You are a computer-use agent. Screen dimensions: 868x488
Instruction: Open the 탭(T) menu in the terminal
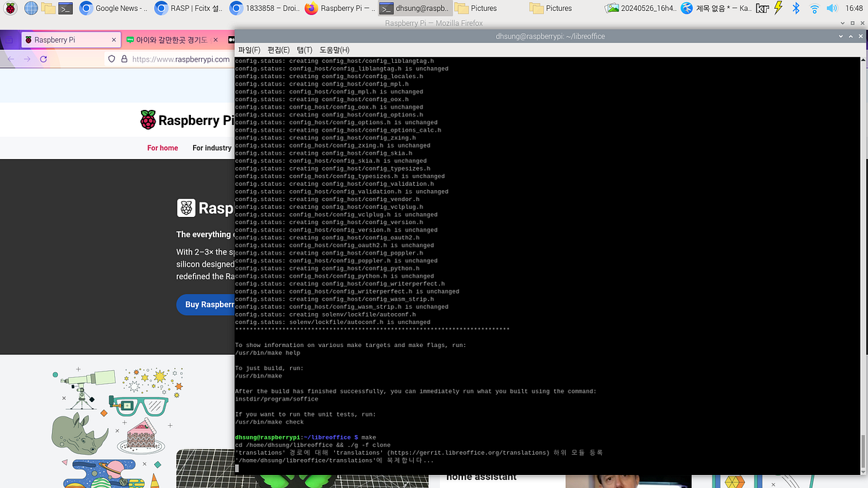tap(305, 50)
